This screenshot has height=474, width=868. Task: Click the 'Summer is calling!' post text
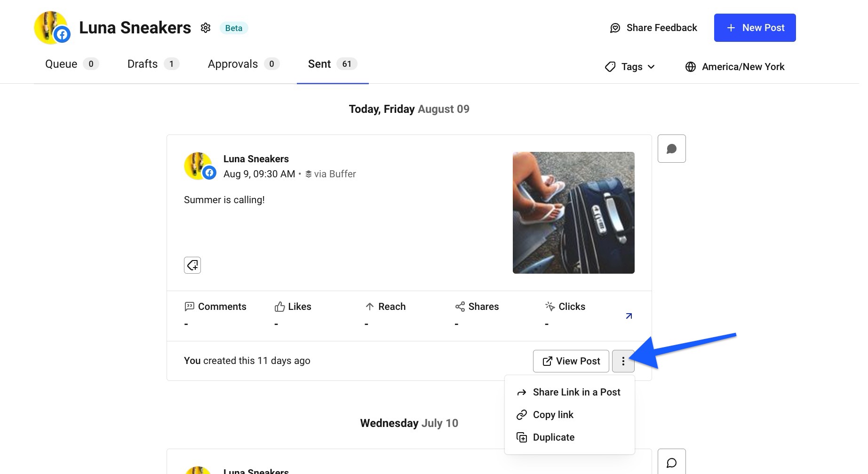pyautogui.click(x=224, y=200)
